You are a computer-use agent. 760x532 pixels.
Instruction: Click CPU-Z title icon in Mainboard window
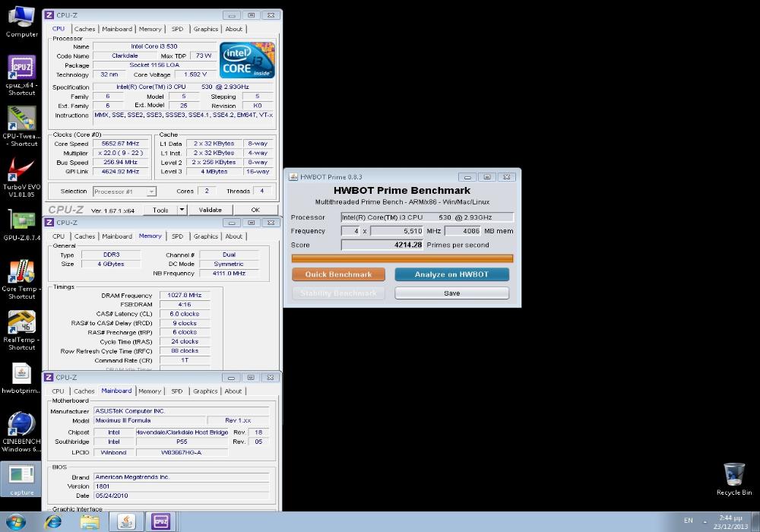(x=49, y=378)
